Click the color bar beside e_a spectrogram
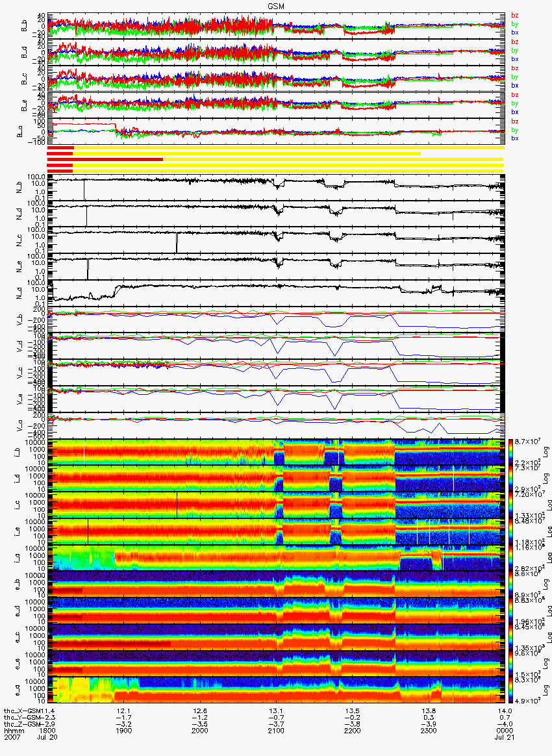This screenshot has width=552, height=756. [511, 690]
